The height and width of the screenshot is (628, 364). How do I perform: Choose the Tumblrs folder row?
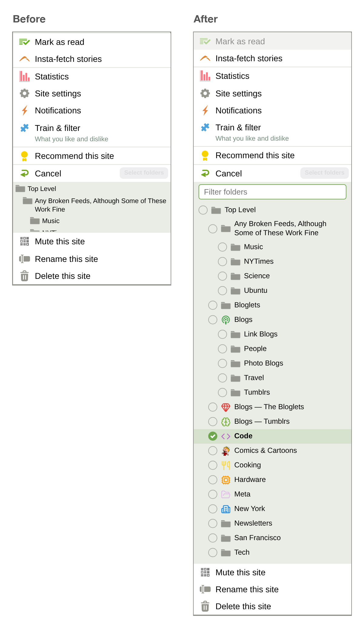click(272, 392)
